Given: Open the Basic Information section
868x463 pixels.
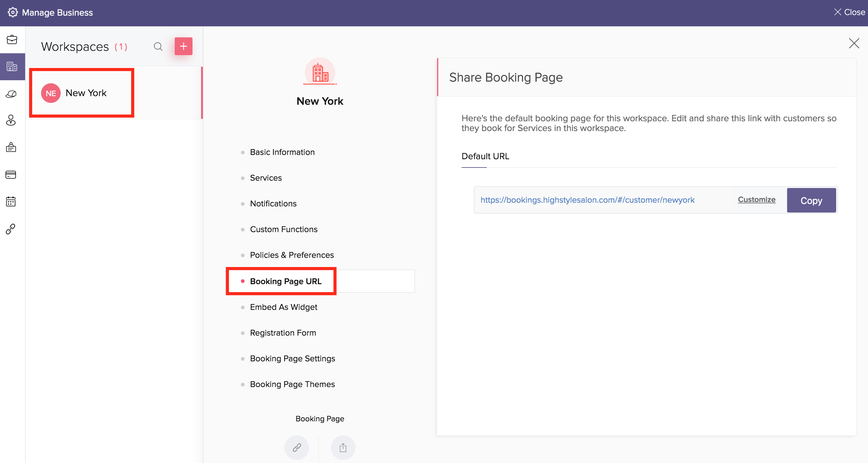Looking at the screenshot, I should pos(282,152).
